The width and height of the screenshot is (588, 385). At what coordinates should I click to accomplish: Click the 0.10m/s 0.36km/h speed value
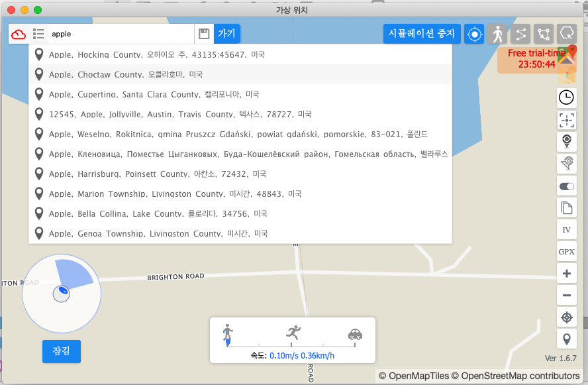pyautogui.click(x=302, y=355)
